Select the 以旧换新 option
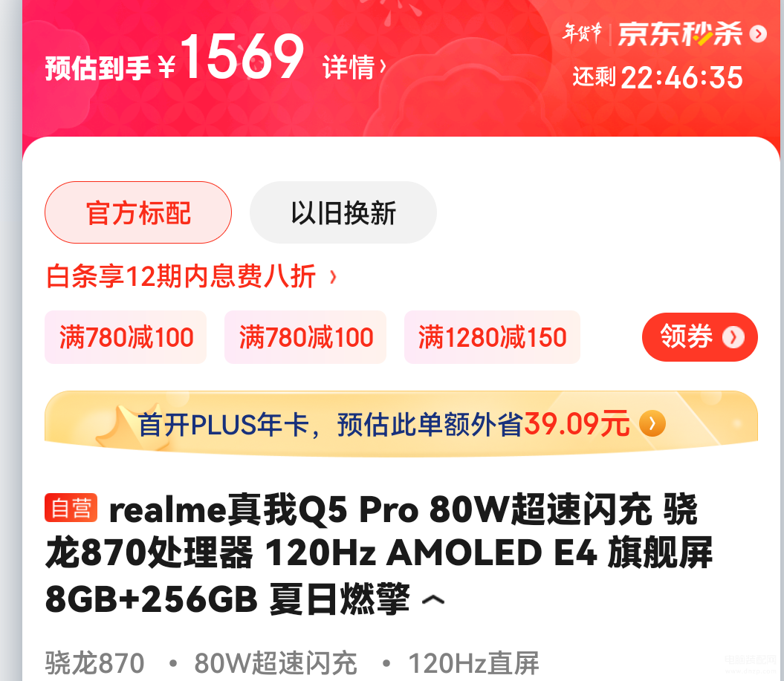 [343, 213]
